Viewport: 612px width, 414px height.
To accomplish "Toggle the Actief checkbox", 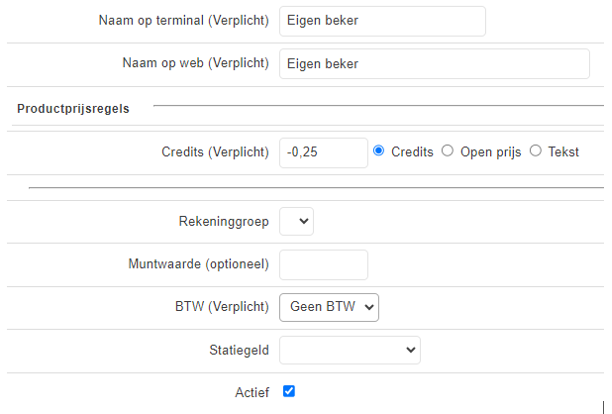I will point(289,391).
